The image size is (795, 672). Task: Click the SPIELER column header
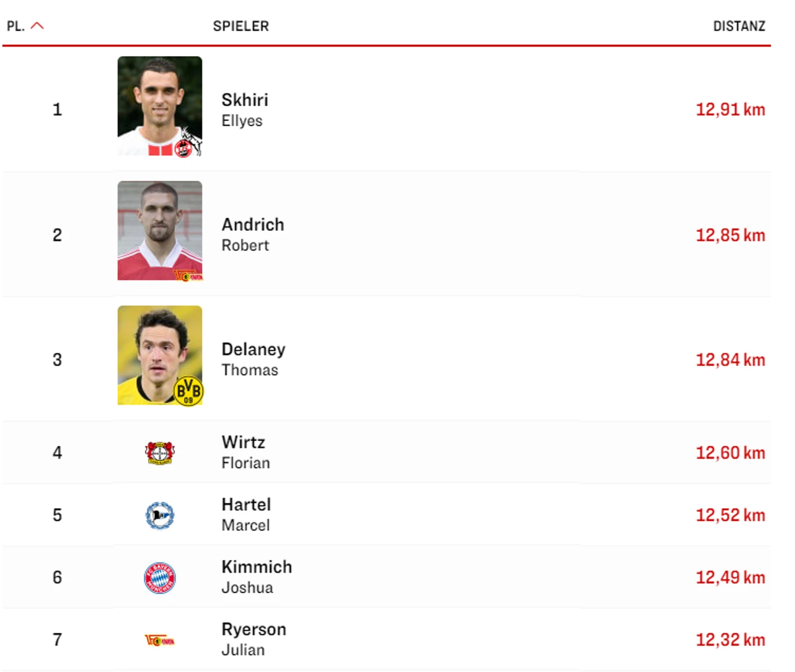click(241, 26)
